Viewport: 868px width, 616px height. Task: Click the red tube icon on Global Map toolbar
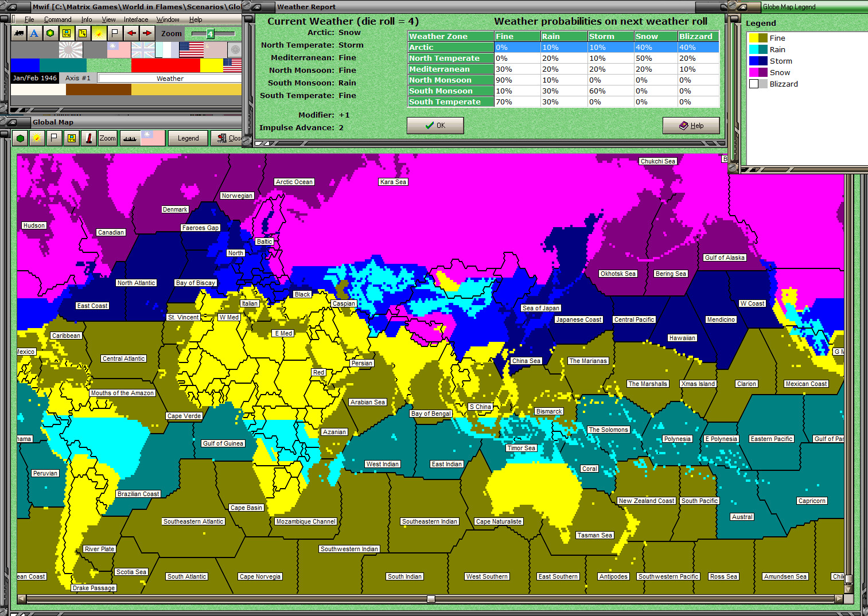(x=88, y=138)
